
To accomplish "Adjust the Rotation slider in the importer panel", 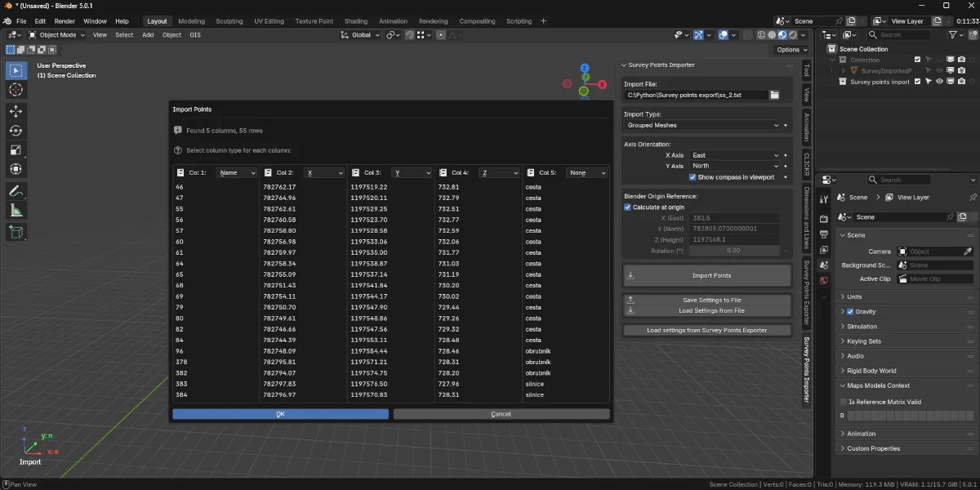I will [733, 250].
